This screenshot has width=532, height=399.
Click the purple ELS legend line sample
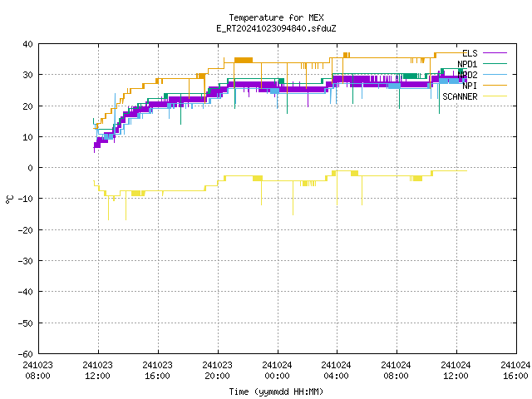495,53
